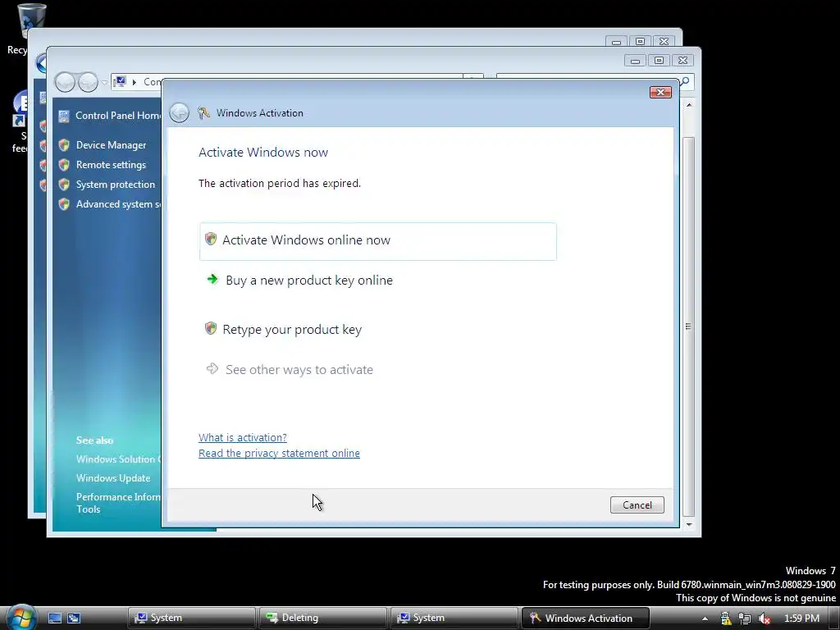Switch to Windows Activation taskbar button
The width and height of the screenshot is (840, 630).
[x=586, y=618]
